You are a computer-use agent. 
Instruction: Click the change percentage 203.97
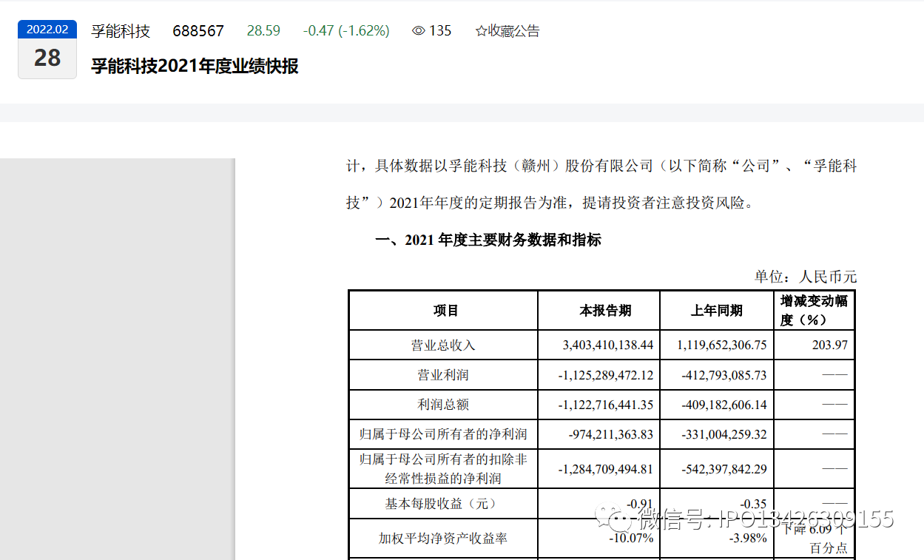[x=829, y=345]
